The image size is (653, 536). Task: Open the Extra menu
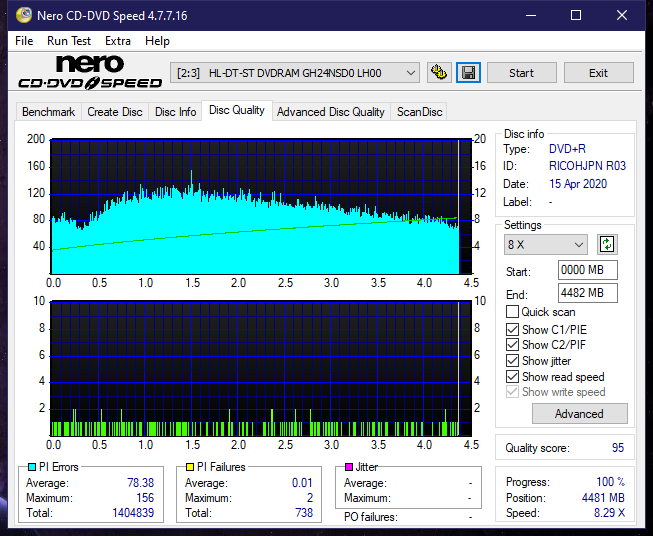pyautogui.click(x=118, y=41)
